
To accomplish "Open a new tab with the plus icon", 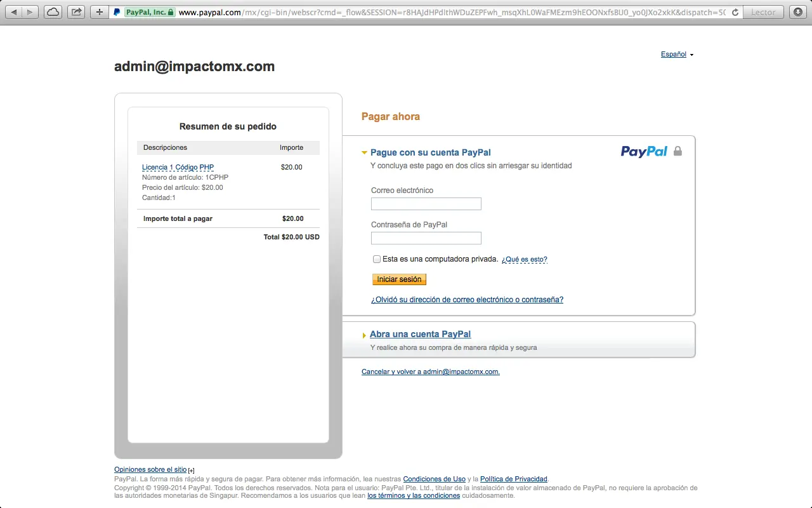I will (99, 11).
